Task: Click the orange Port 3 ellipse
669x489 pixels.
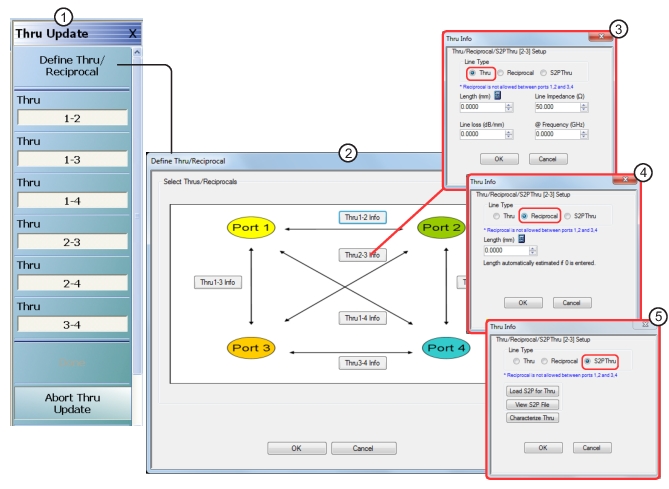Action: 251,348
